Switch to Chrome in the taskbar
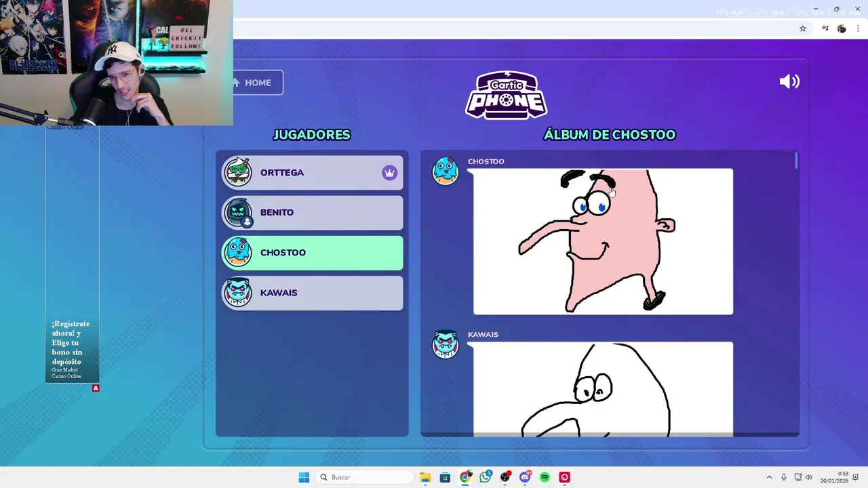Image resolution: width=868 pixels, height=488 pixels. click(465, 477)
